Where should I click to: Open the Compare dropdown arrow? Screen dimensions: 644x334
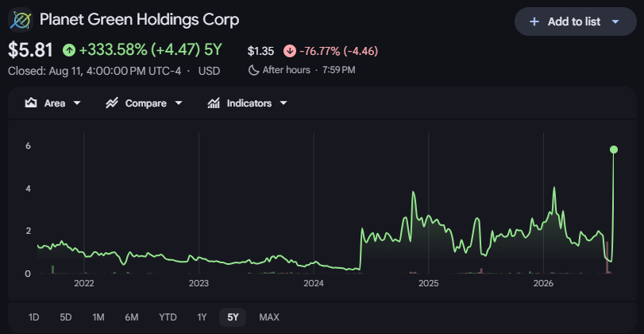(x=178, y=103)
